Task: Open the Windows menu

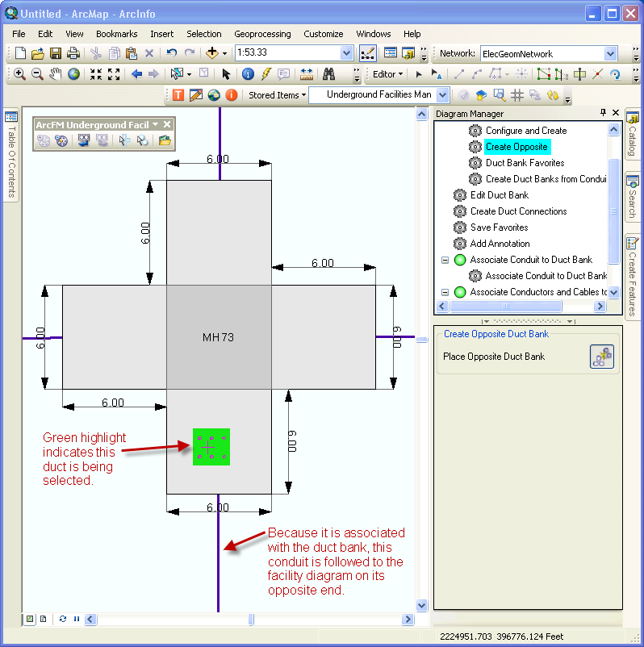Action: (373, 34)
